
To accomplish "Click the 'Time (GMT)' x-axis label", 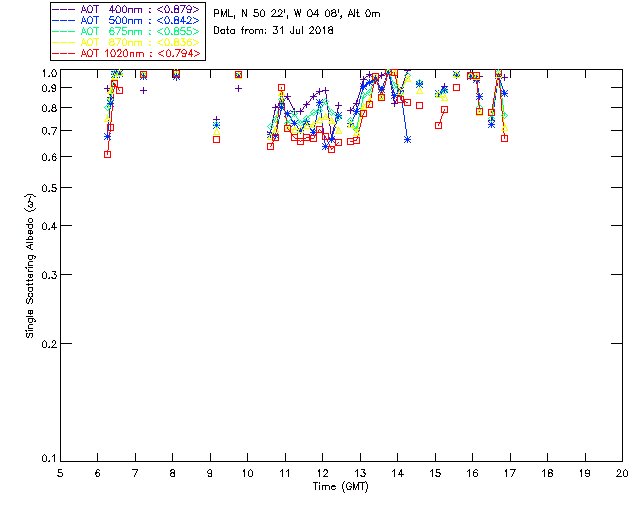I will pyautogui.click(x=341, y=486).
